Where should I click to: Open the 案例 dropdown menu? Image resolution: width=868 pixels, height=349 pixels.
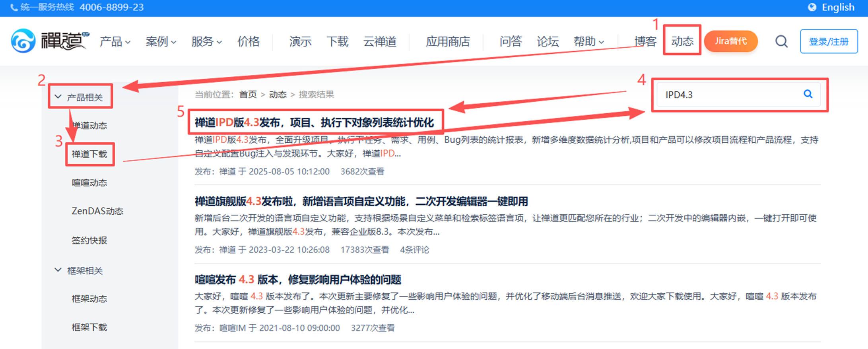[161, 41]
